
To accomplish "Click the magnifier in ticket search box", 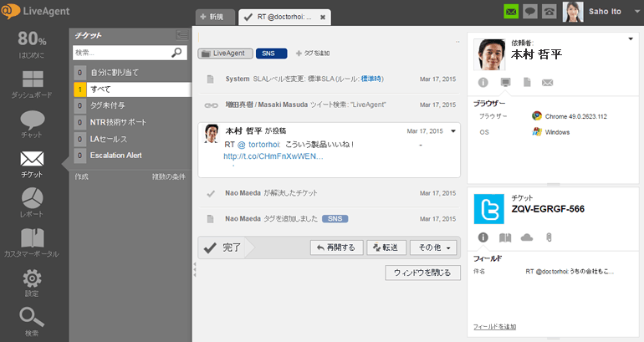I will click(176, 53).
